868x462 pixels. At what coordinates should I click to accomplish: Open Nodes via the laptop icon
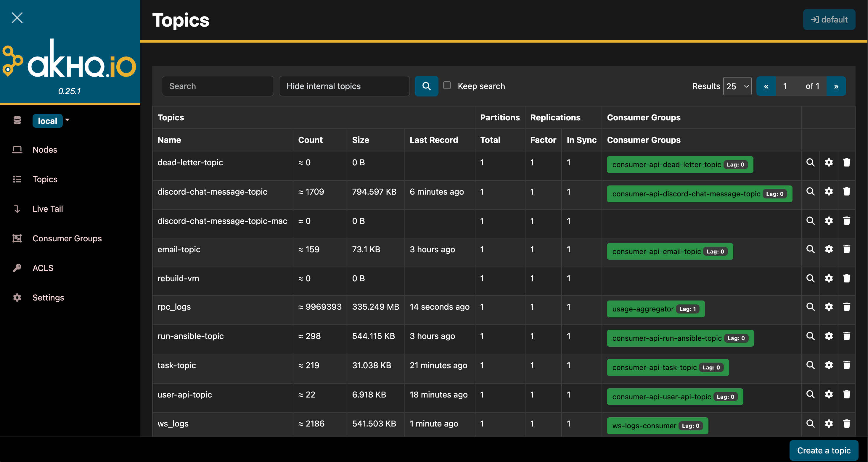point(17,149)
